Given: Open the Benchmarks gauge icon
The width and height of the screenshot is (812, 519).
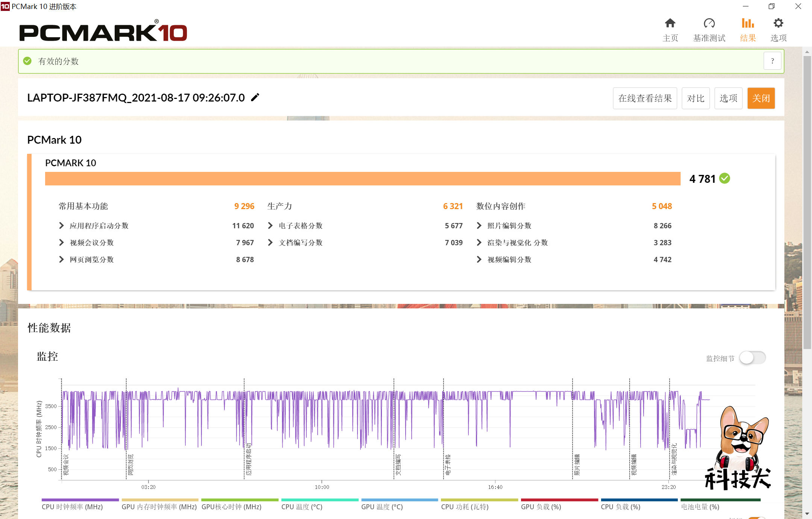Looking at the screenshot, I should click(x=709, y=24).
